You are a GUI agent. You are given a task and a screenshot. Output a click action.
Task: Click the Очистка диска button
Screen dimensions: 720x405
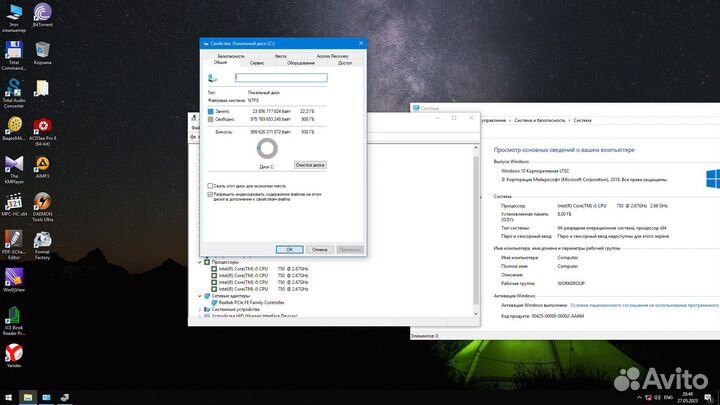point(310,165)
